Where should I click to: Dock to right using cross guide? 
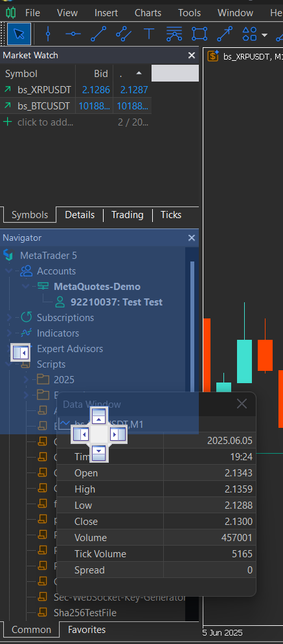117,434
